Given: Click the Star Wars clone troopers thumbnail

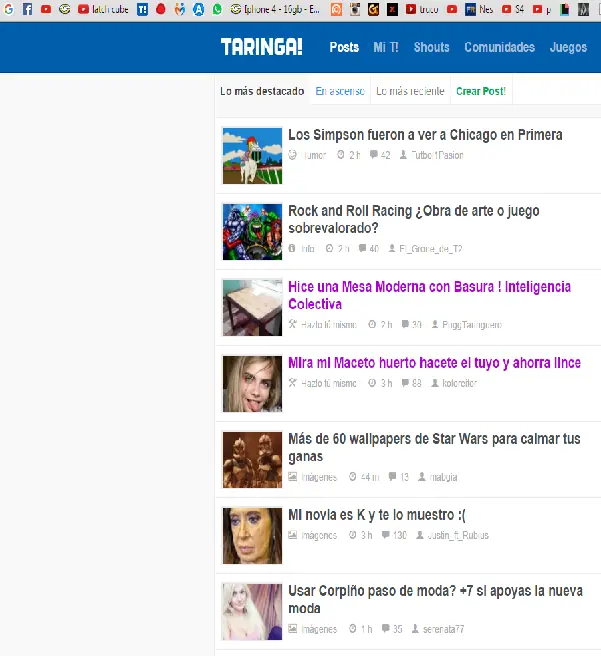Looking at the screenshot, I should [x=252, y=460].
